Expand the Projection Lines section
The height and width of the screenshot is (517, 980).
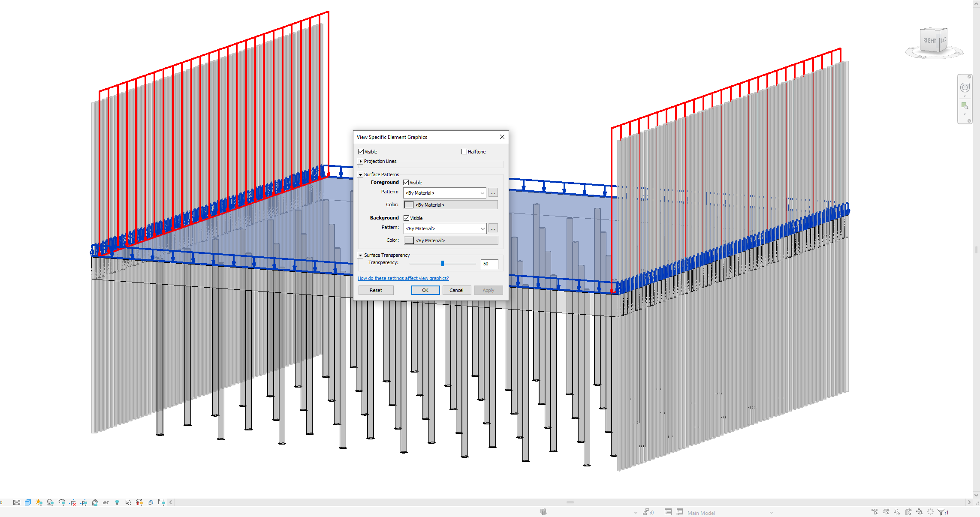tap(360, 161)
